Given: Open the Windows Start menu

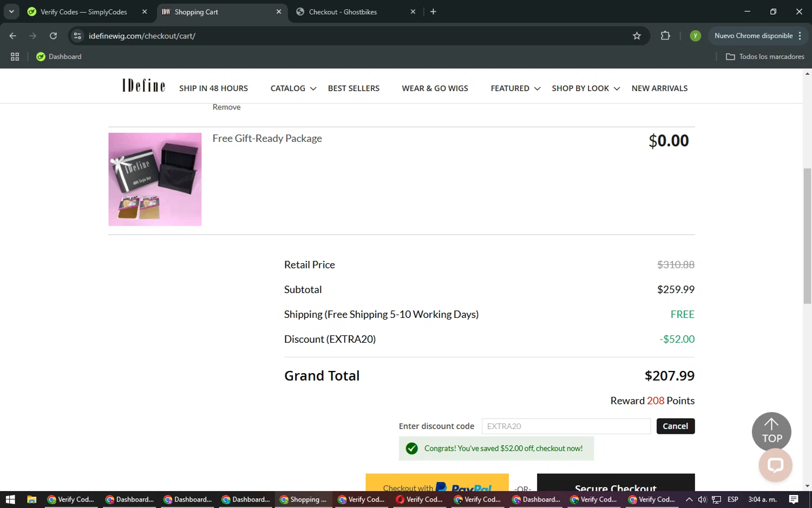Looking at the screenshot, I should 10,499.
